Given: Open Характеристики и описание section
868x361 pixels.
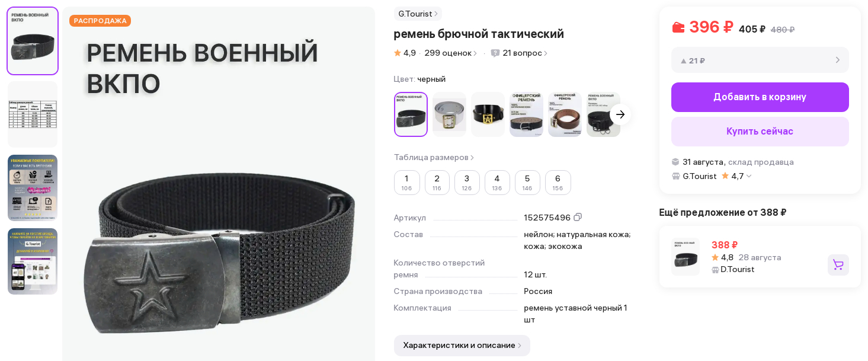Looking at the screenshot, I should coord(462,346).
